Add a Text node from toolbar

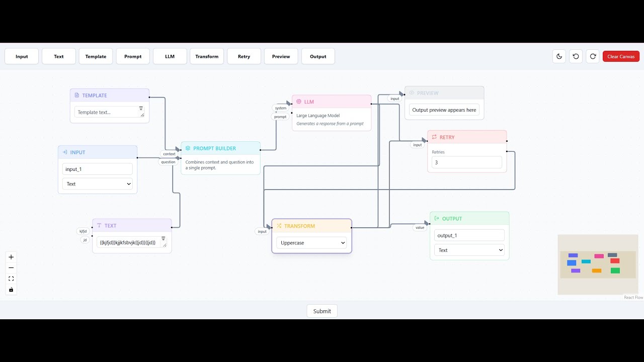pos(59,56)
